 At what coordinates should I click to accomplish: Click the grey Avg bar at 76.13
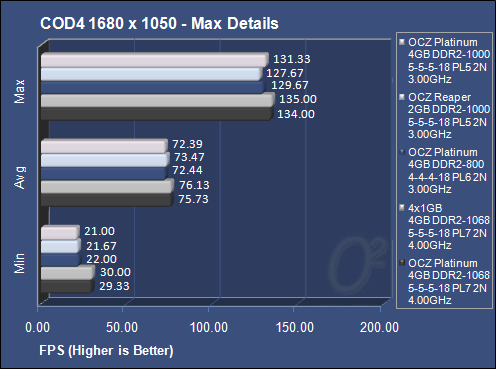[107, 186]
